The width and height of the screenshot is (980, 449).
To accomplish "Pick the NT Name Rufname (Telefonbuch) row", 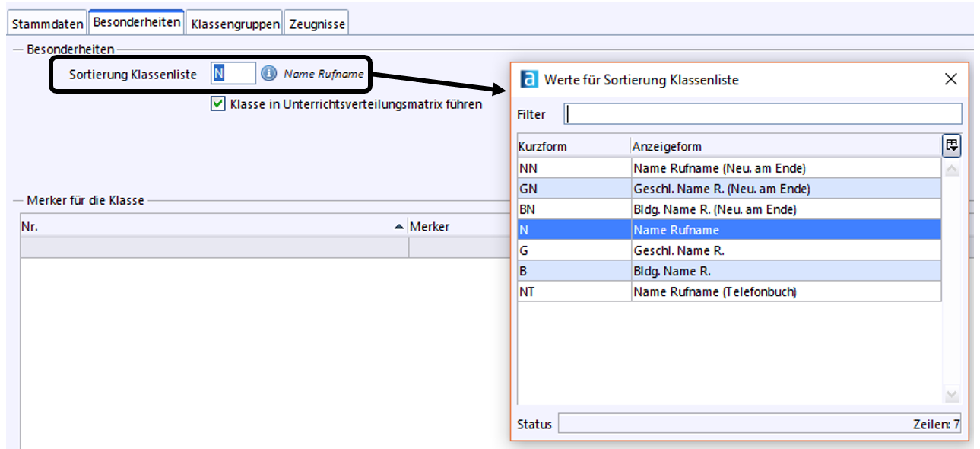I will (729, 291).
